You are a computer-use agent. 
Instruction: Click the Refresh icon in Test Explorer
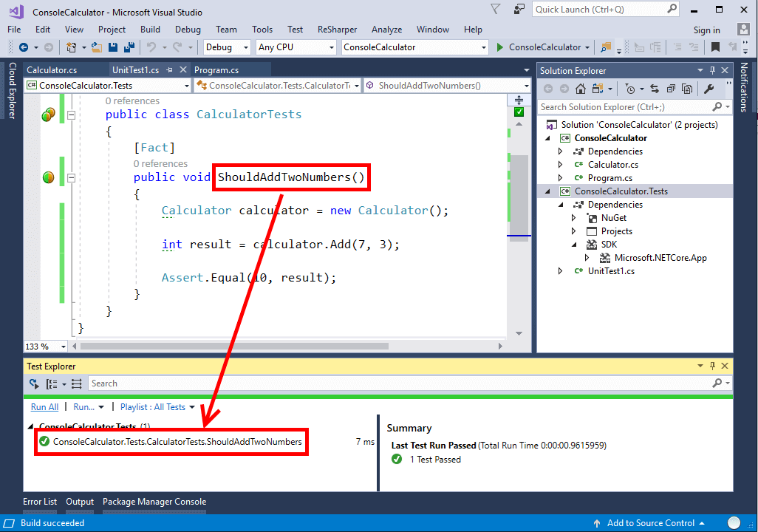point(33,383)
